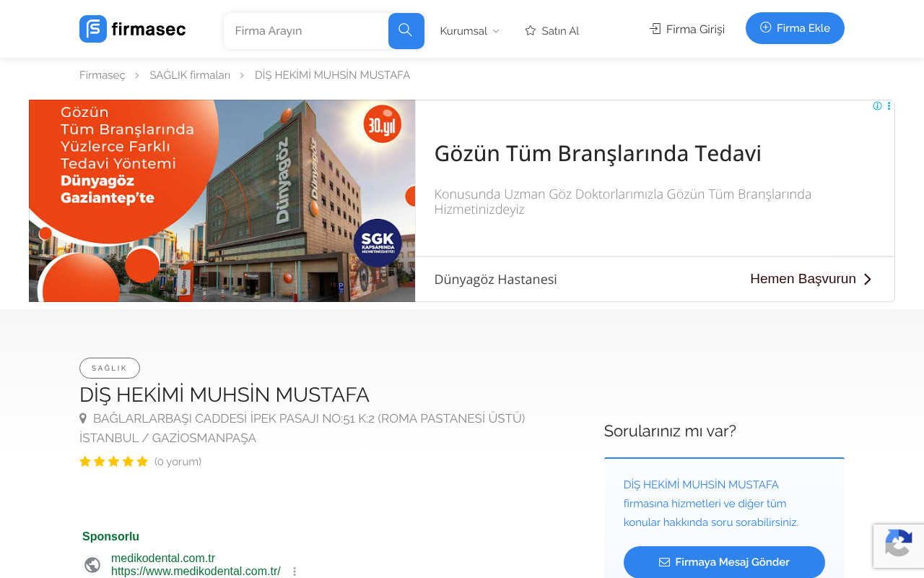Click the reCAPTCHA badge
Image resolution: width=924 pixels, height=578 pixels.
899,546
